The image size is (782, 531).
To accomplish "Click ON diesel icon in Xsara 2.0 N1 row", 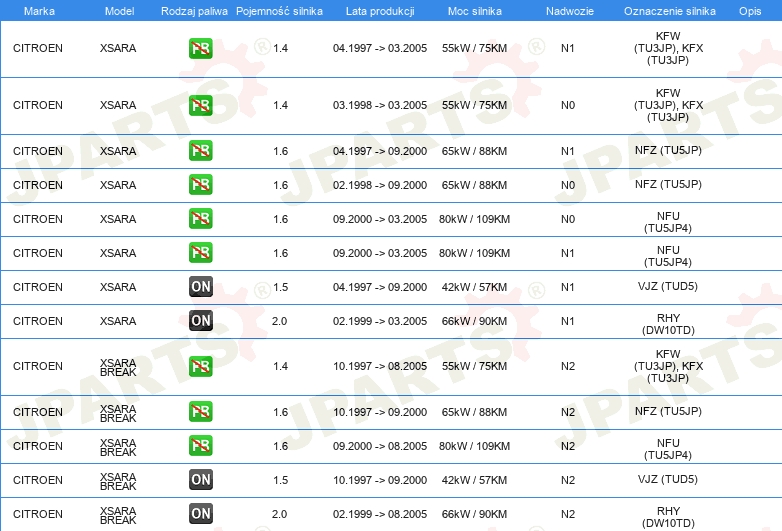I will tap(200, 321).
